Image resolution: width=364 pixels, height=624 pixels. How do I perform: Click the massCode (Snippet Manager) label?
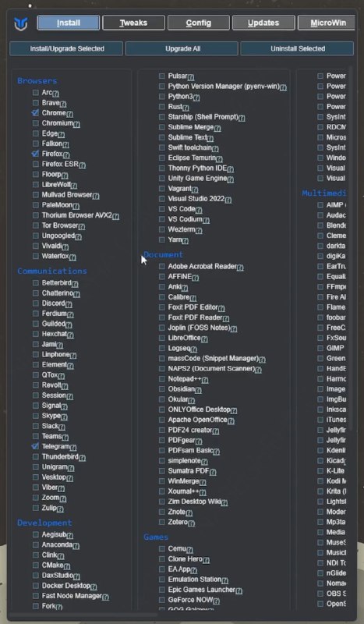pos(214,359)
